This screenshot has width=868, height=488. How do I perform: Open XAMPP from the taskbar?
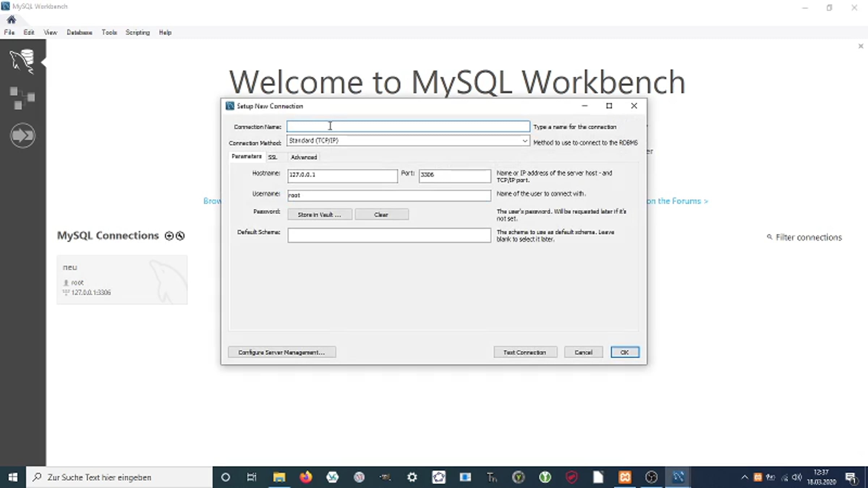coord(625,477)
